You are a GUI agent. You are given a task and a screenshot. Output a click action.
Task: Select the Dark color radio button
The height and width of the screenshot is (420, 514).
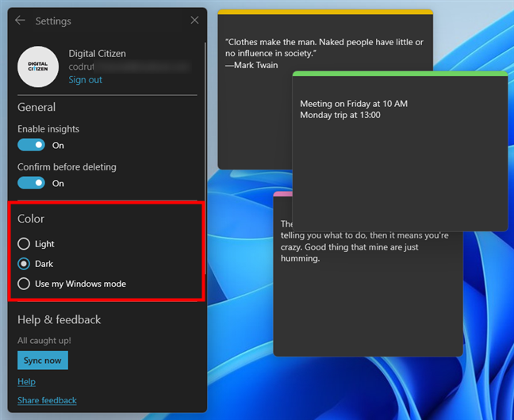(24, 264)
